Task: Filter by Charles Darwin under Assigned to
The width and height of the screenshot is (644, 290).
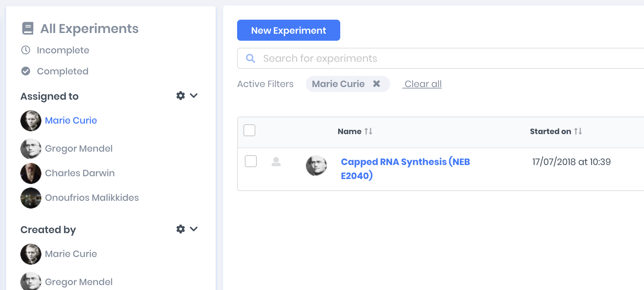Action: click(x=80, y=173)
